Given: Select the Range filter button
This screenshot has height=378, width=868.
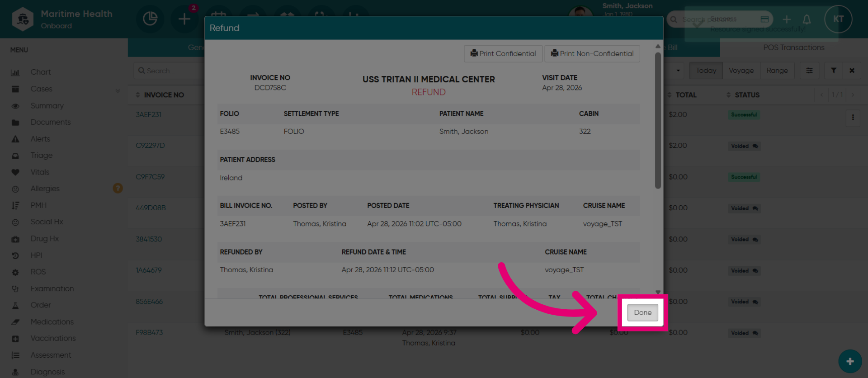Looking at the screenshot, I should (777, 71).
